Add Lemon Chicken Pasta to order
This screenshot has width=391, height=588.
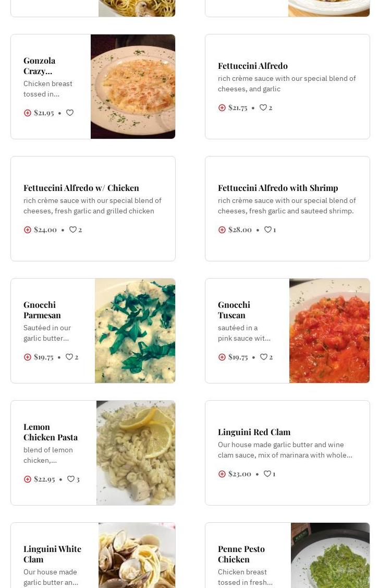[28, 479]
